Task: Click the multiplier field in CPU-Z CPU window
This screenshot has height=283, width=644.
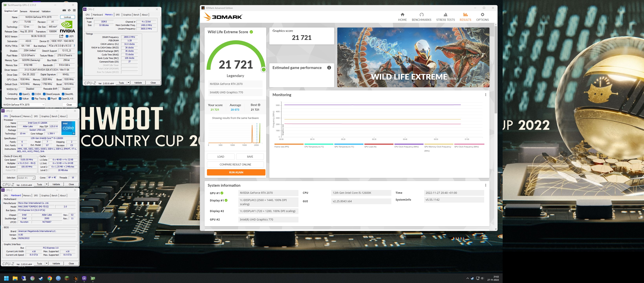Action: coord(27,163)
